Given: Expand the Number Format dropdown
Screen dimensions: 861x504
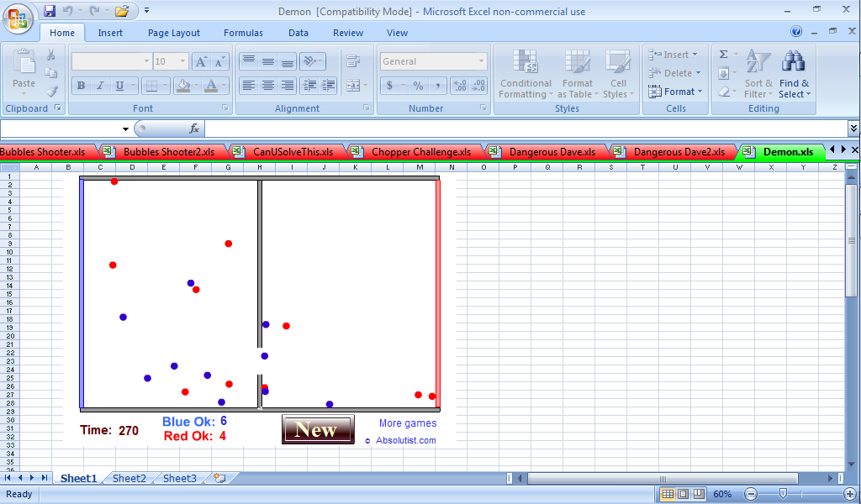Looking at the screenshot, I should click(481, 61).
